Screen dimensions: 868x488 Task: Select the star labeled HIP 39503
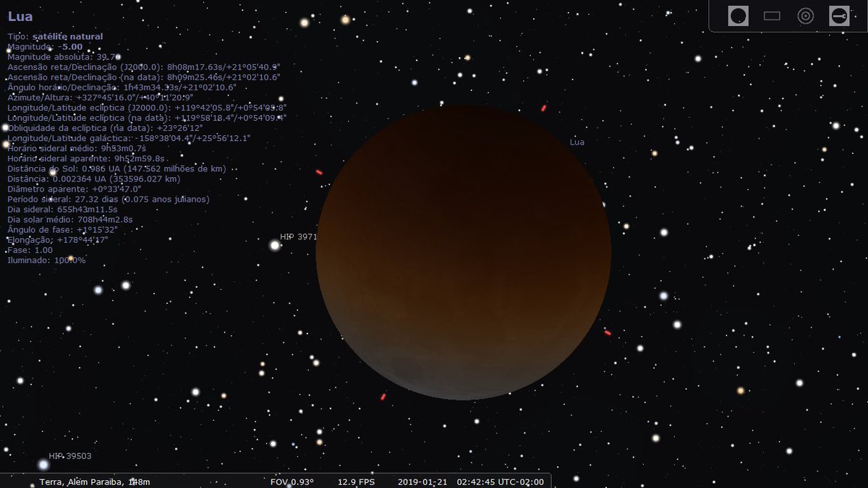pos(43,464)
